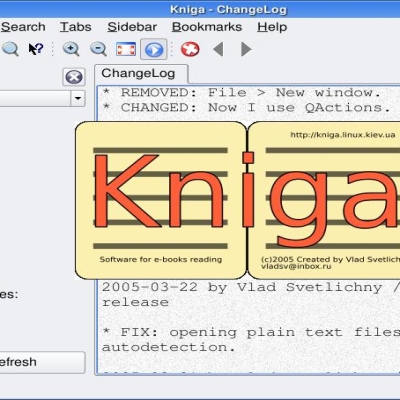Click the zoom out icon
Viewport: 400px width, 400px height.
click(98, 49)
